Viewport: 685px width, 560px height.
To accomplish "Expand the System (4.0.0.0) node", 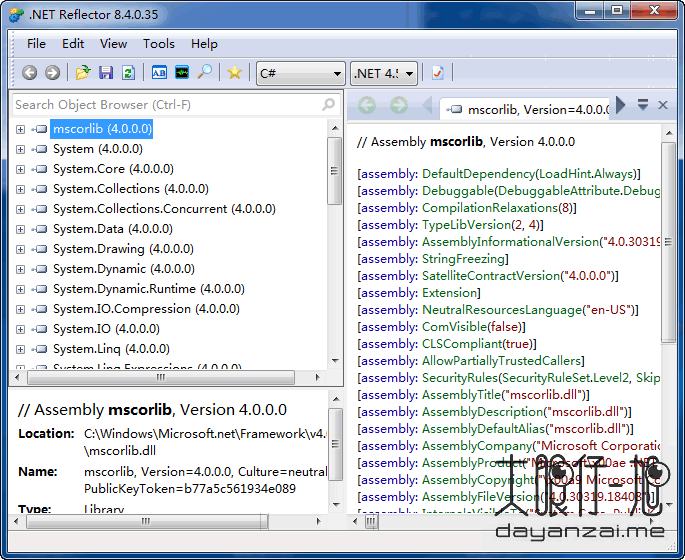I will click(21, 149).
